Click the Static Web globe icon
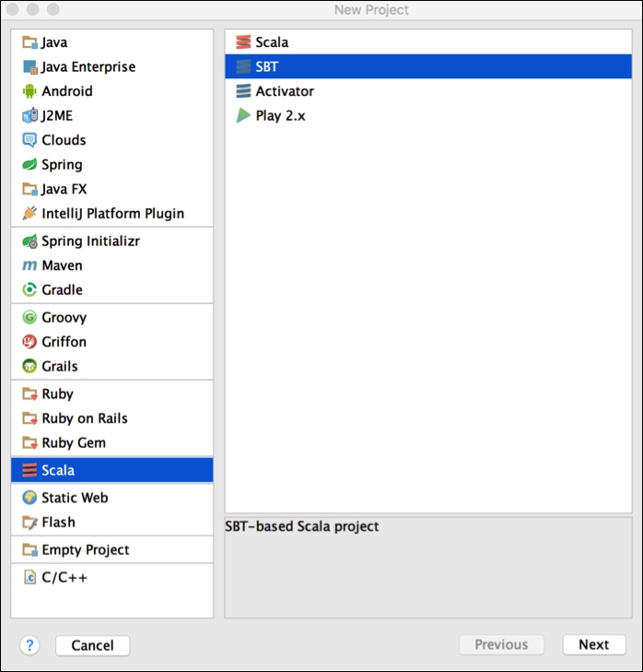Viewport: 643px width, 672px height. [x=29, y=498]
